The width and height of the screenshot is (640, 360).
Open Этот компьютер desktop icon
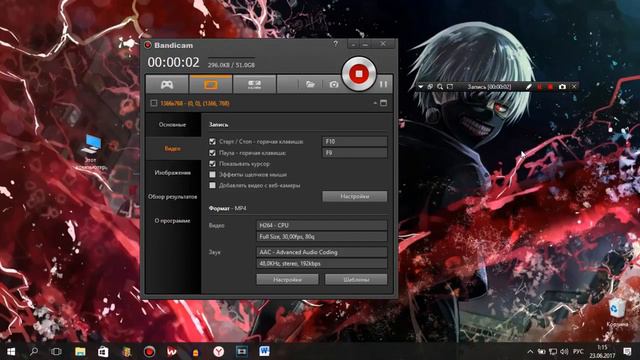click(91, 151)
